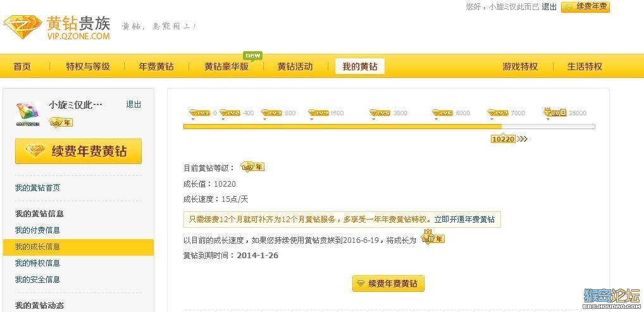Image resolution: width=644 pixels, height=312 pixels.
Task: Click the LV6 level badge on progress scale
Action: [442, 113]
